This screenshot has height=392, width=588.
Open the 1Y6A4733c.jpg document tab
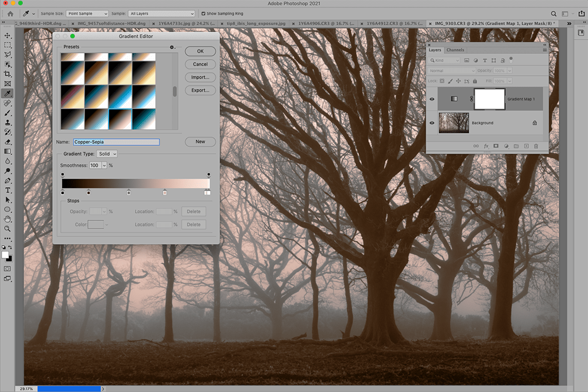coord(187,23)
